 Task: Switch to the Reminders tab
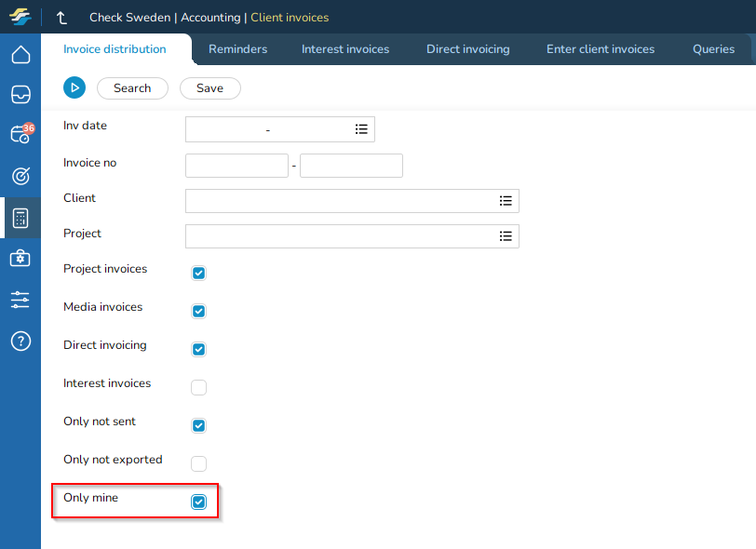(237, 49)
